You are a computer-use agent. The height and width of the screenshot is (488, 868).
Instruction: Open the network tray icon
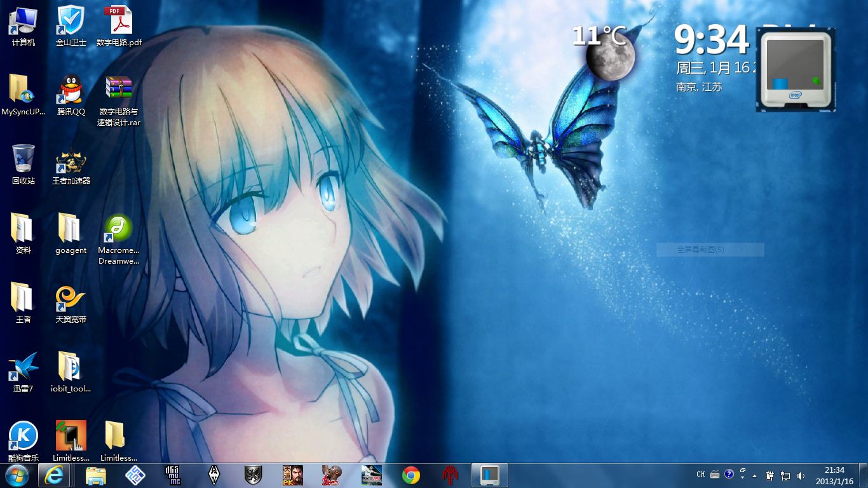click(785, 475)
